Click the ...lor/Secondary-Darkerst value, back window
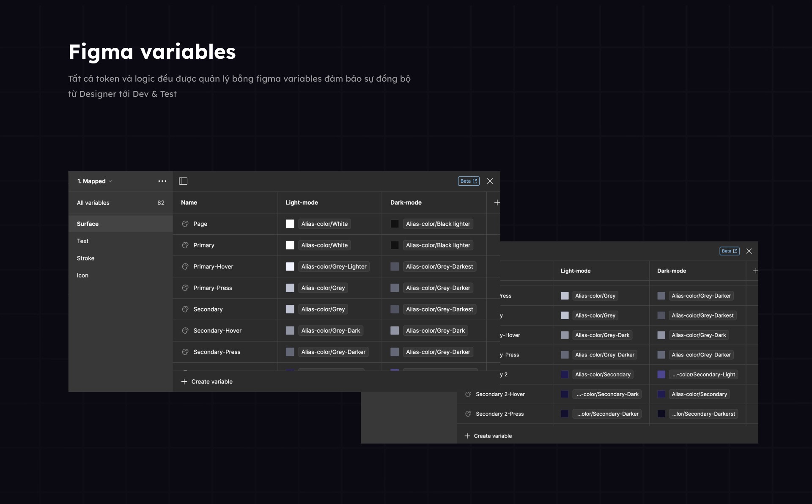812x504 pixels. pos(704,414)
